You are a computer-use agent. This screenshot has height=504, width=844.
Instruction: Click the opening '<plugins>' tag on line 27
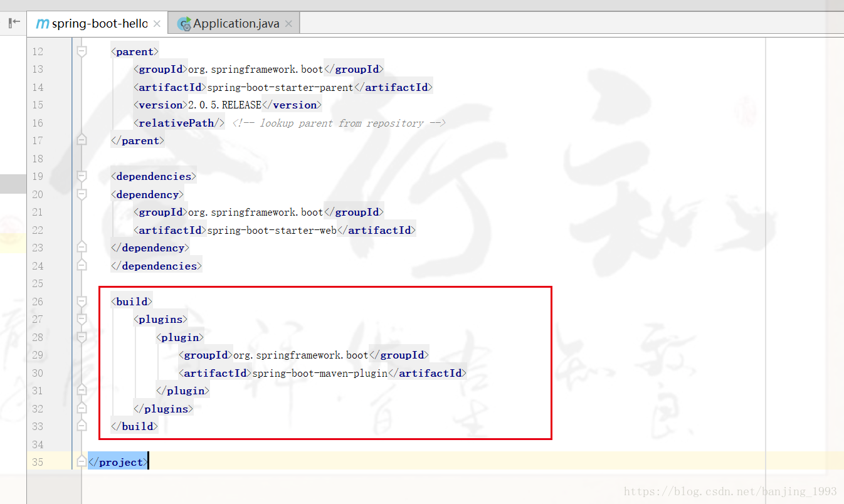161,319
